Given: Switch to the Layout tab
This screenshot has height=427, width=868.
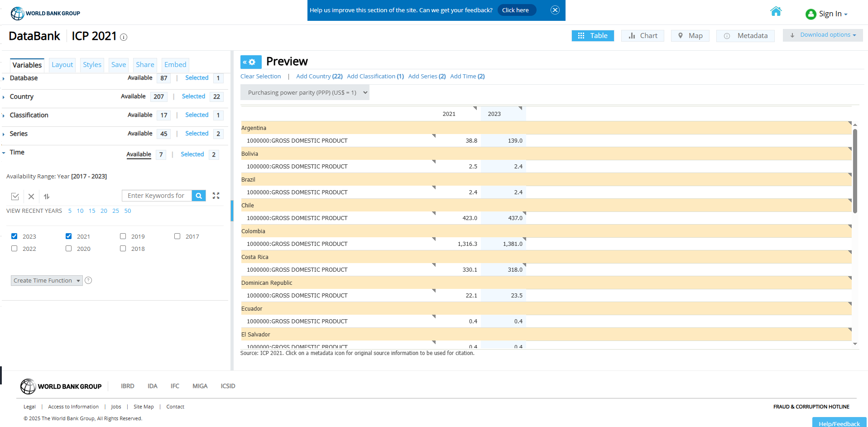Looking at the screenshot, I should 62,65.
